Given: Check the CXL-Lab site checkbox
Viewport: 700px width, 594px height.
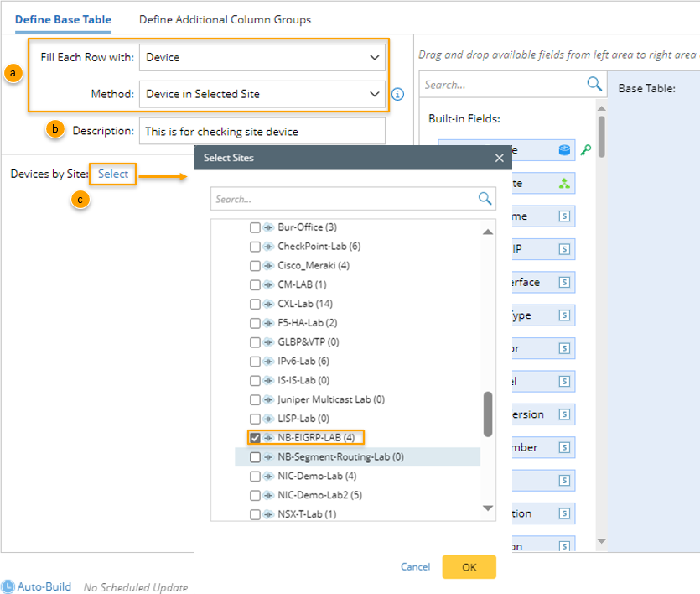Looking at the screenshot, I should point(255,304).
